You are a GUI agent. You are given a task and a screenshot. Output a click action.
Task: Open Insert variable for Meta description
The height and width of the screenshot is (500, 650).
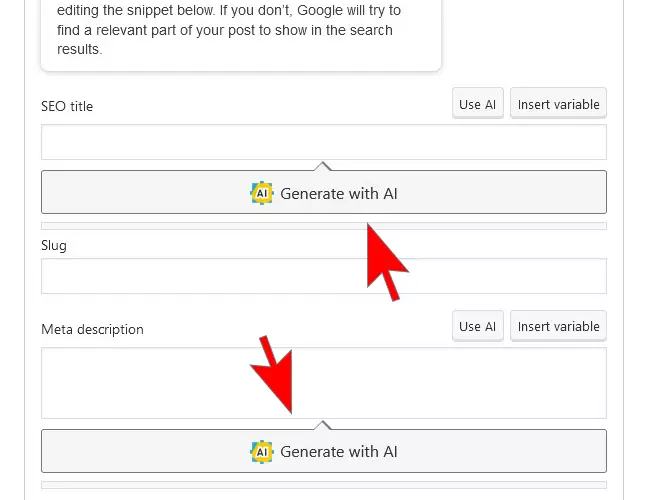[558, 326]
